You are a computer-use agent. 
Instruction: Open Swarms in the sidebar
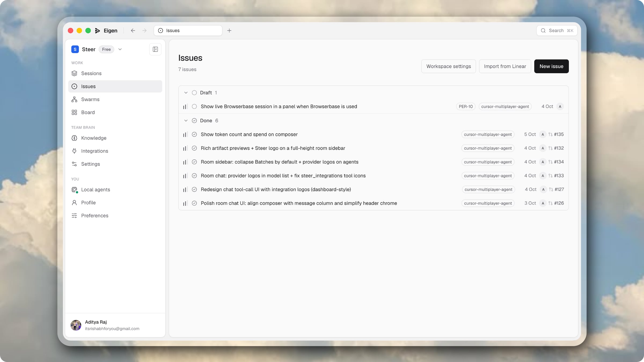tap(115, 99)
